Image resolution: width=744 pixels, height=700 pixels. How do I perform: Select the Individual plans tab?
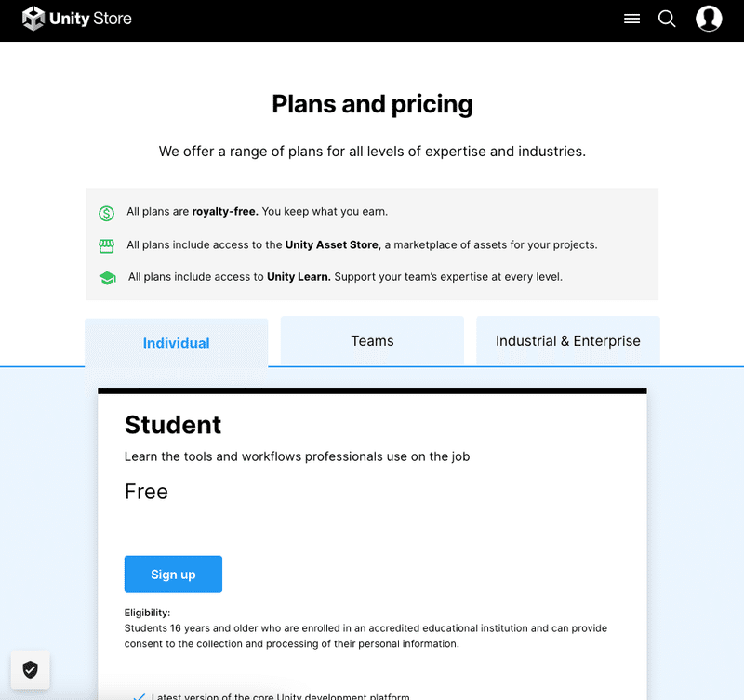[176, 343]
